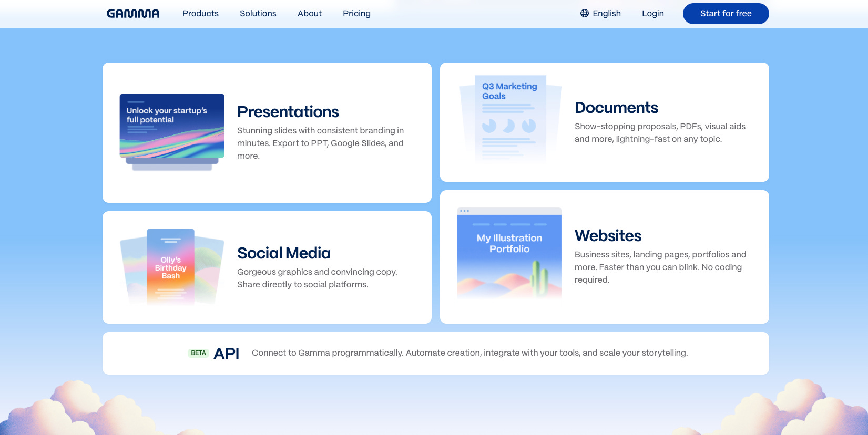
Task: Click the 'Business sites, landing pages' description
Action: pyautogui.click(x=660, y=267)
